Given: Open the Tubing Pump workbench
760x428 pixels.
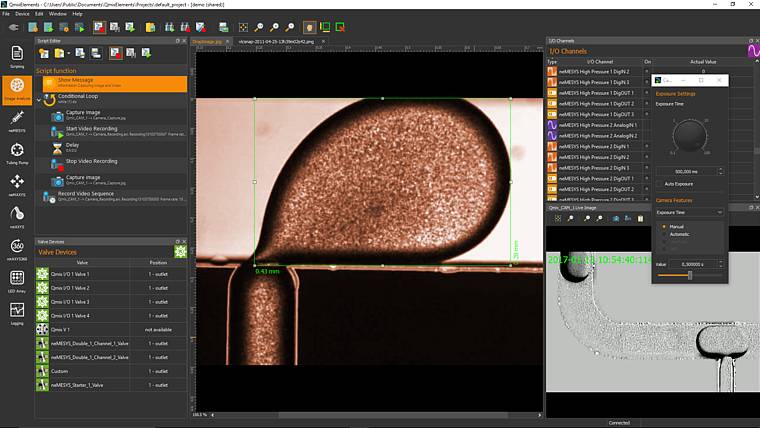Looking at the screenshot, I should 17,153.
